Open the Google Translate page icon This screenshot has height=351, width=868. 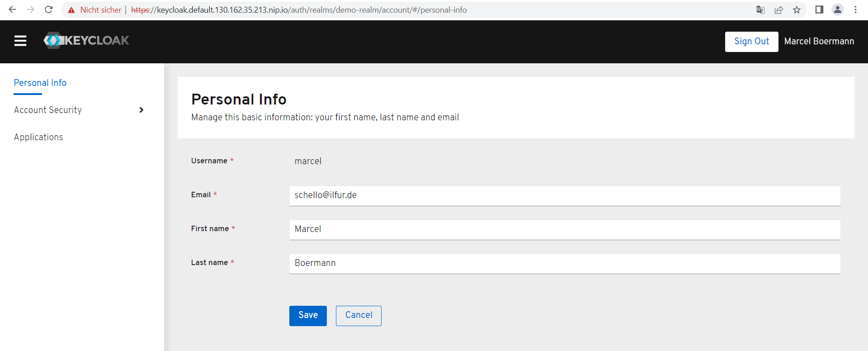(x=760, y=10)
